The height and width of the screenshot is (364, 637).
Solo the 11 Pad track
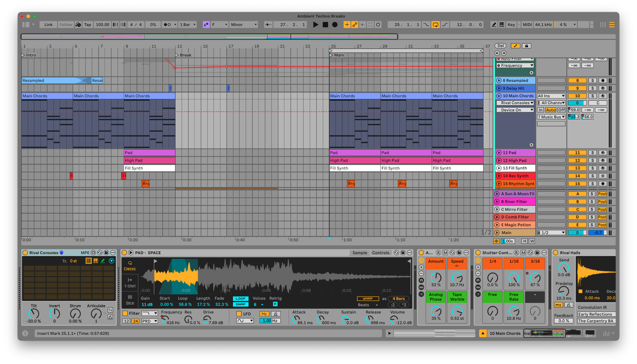(x=592, y=153)
